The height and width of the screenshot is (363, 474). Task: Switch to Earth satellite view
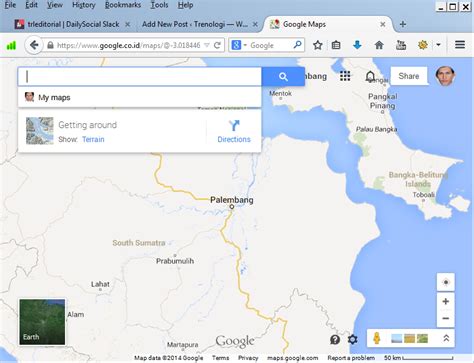pyautogui.click(x=42, y=322)
